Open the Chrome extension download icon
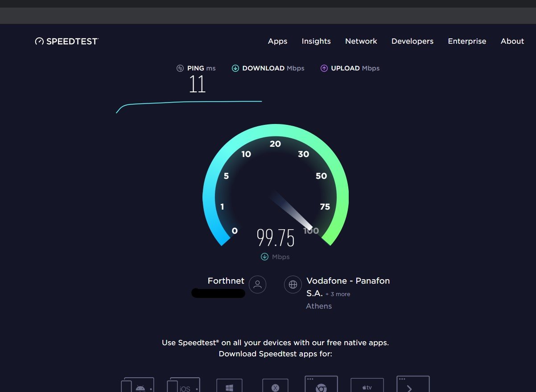Viewport: 536px width, 392px height. coord(321,384)
